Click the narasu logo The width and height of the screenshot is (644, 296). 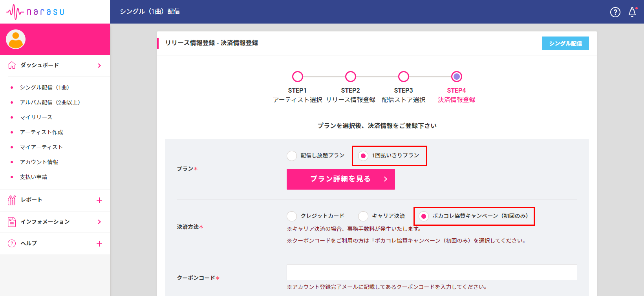pos(35,12)
